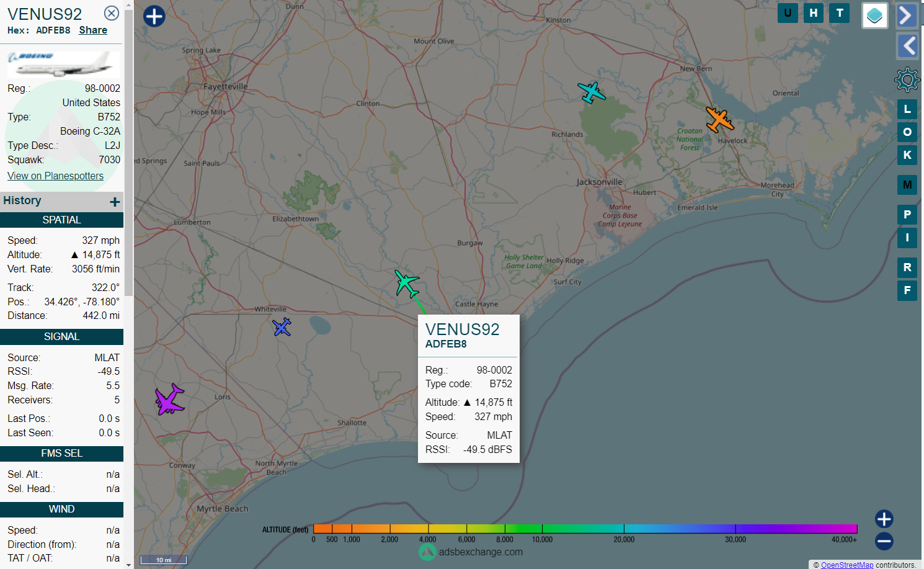
Task: Click the altitude color legend bar
Action: (x=585, y=529)
